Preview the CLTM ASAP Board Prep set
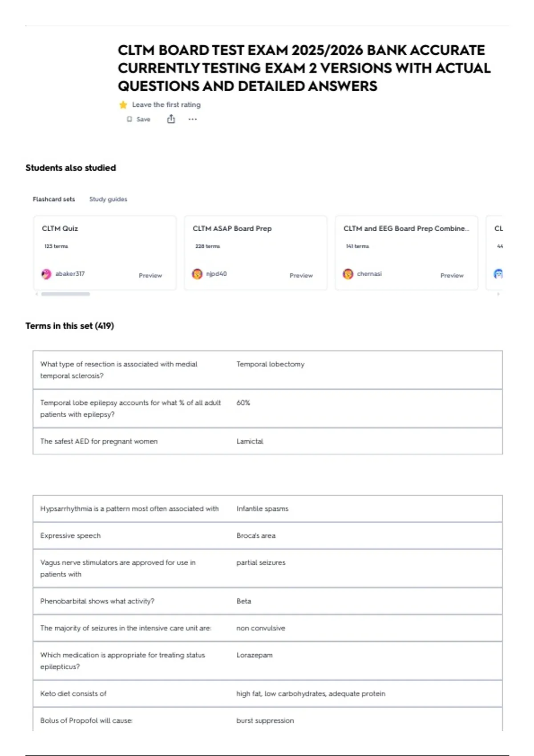 click(x=301, y=276)
